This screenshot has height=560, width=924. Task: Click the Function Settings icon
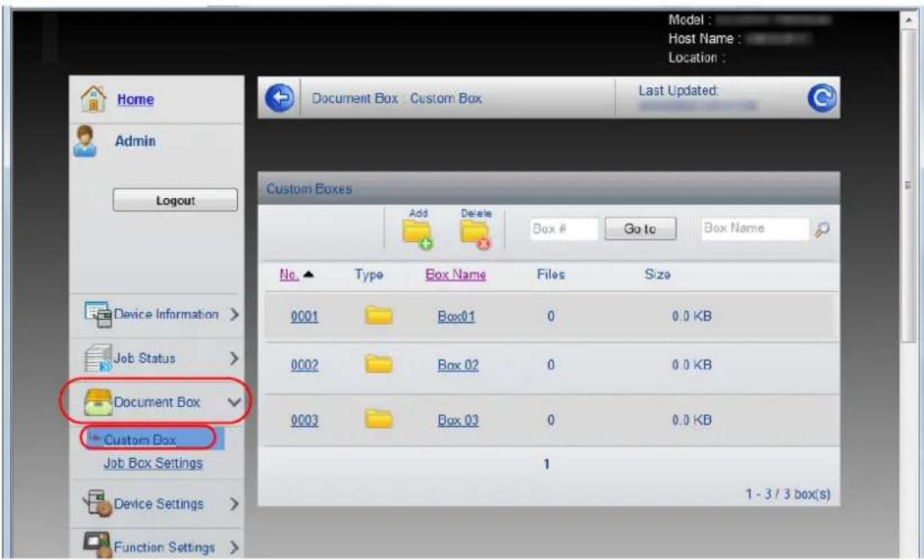pos(97,545)
